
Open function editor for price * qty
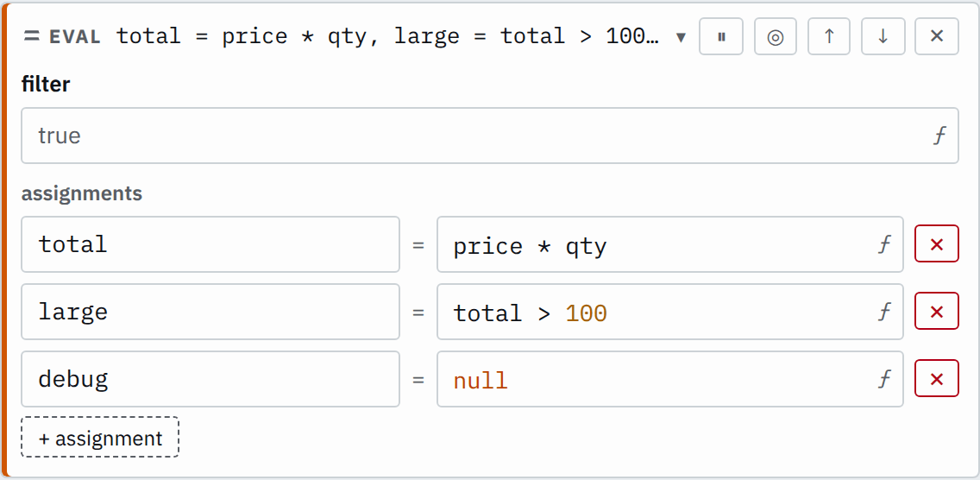point(883,244)
